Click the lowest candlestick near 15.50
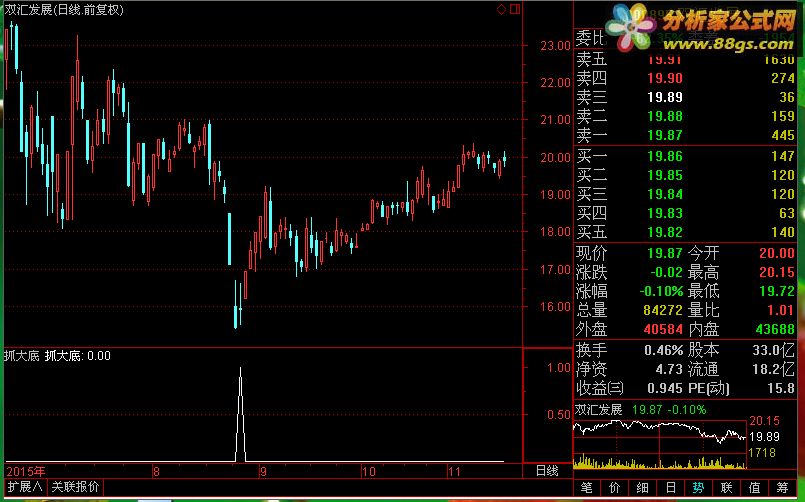This screenshot has height=502, width=805. click(236, 305)
